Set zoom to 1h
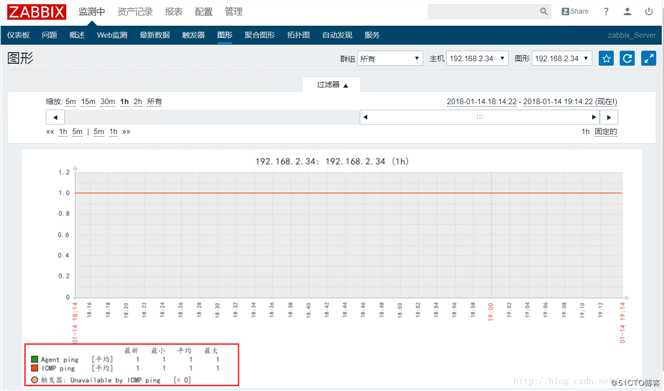 pyautogui.click(x=124, y=102)
